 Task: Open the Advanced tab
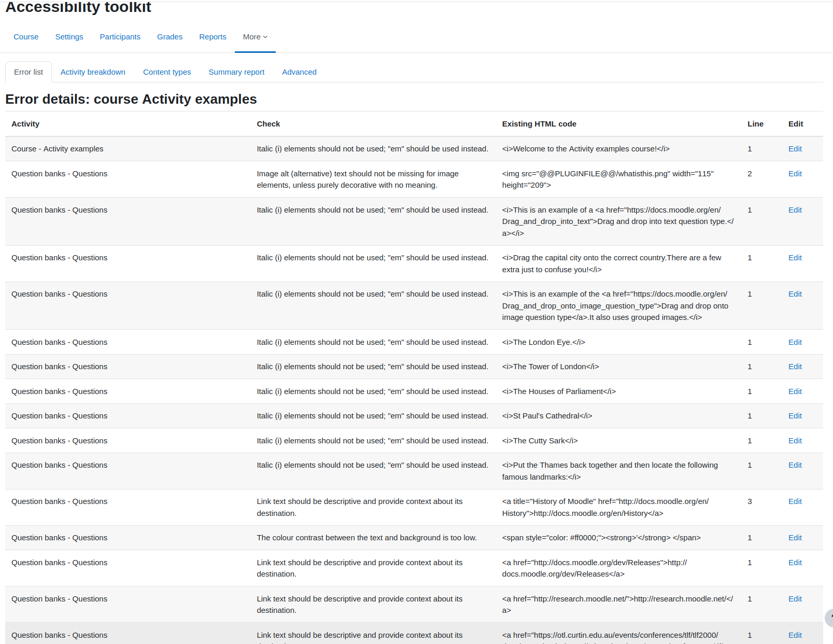click(299, 72)
